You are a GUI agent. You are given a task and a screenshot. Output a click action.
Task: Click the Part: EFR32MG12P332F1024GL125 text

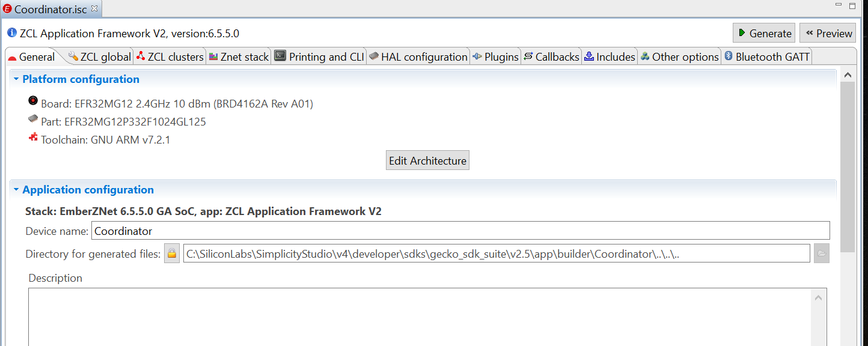[x=123, y=122]
